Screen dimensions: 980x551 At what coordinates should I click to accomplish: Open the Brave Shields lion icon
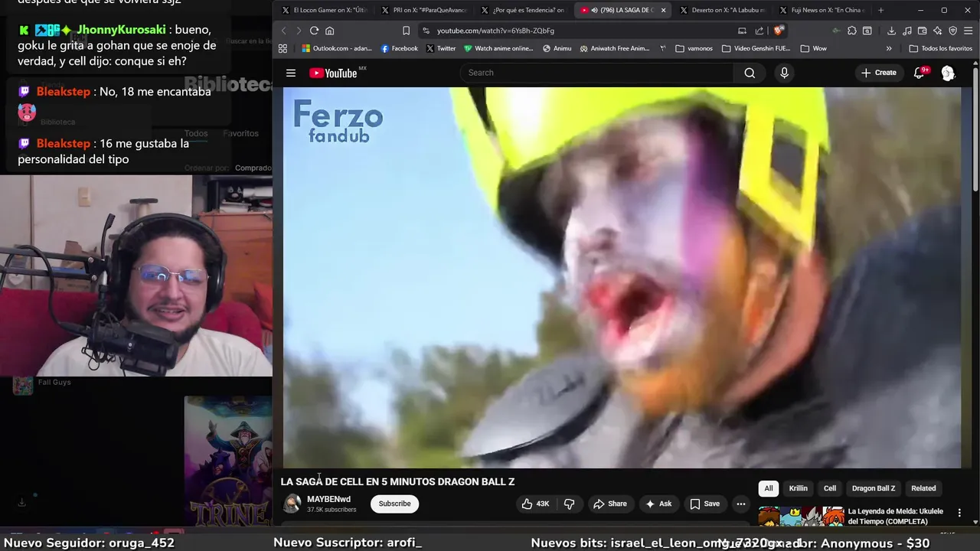pos(779,31)
